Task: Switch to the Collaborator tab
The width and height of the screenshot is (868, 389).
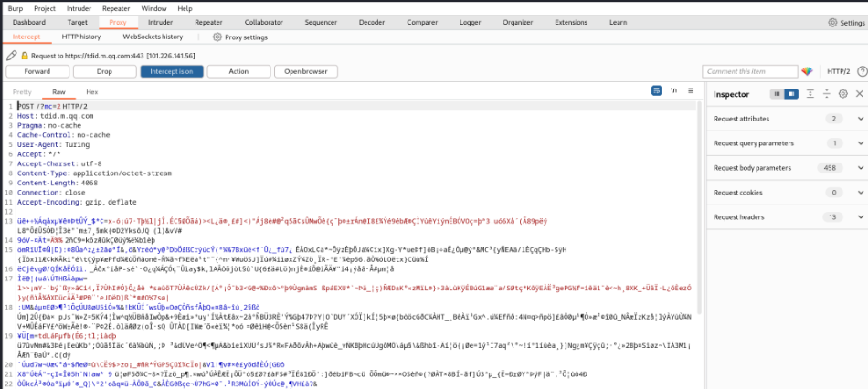Action: 263,23
